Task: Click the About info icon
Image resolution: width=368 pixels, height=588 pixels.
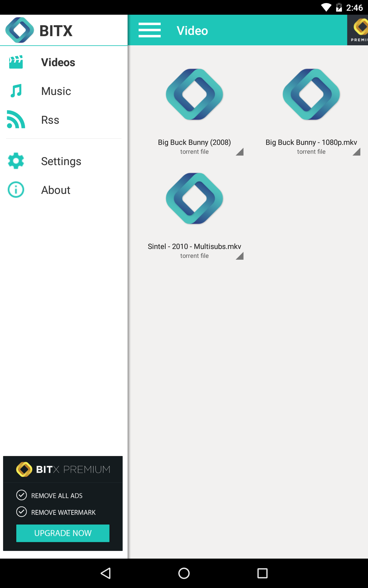Action: (16, 190)
